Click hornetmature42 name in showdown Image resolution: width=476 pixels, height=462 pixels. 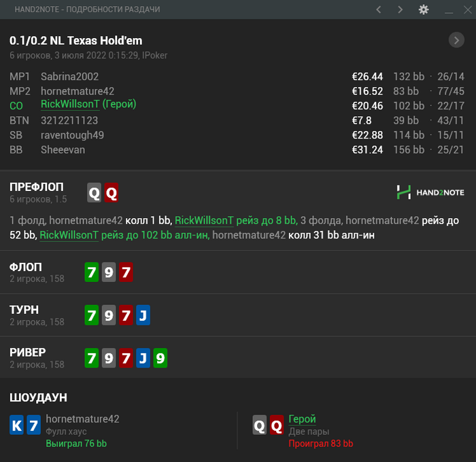(x=82, y=419)
